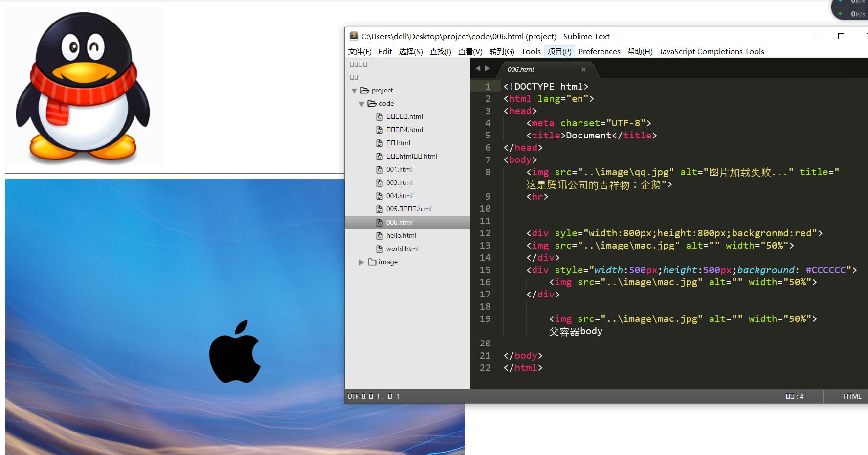Viewport: 868px width, 455px height.
Task: Click the file icon beside world.html
Action: tap(379, 249)
